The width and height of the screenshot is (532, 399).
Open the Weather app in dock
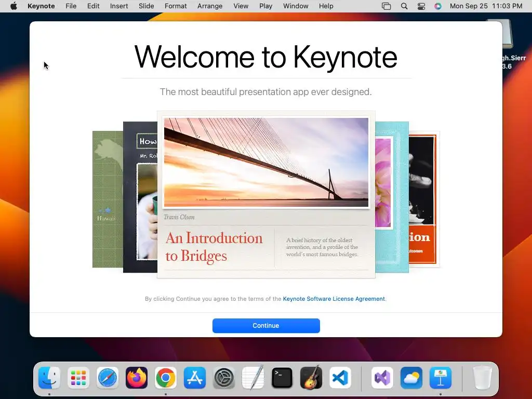coord(411,378)
